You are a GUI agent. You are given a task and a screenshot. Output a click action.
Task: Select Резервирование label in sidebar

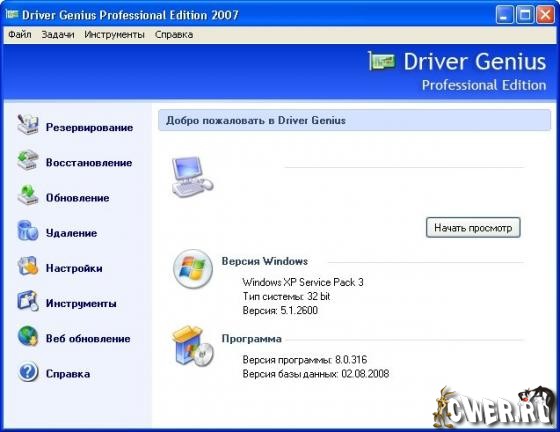[x=89, y=127]
